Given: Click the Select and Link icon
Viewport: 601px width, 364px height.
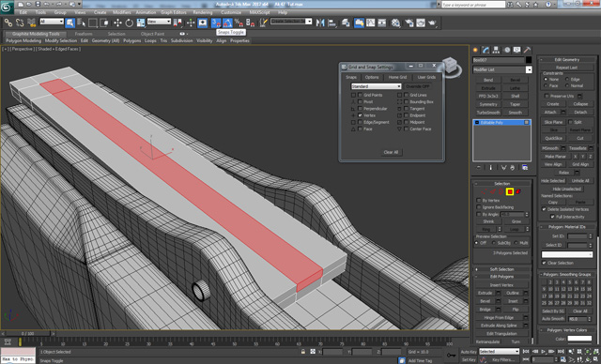Looking at the screenshot, I should 8,23.
